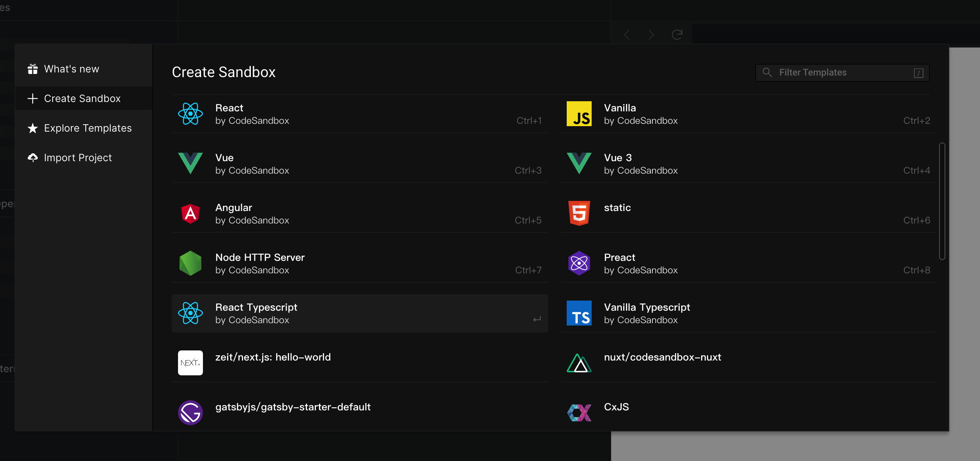This screenshot has height=461, width=980.
Task: Select Create Sandbox in sidebar
Action: (82, 99)
